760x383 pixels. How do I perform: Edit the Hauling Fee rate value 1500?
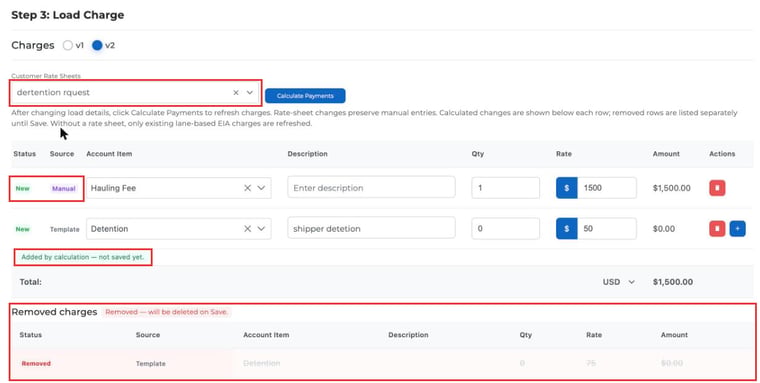[x=607, y=188]
